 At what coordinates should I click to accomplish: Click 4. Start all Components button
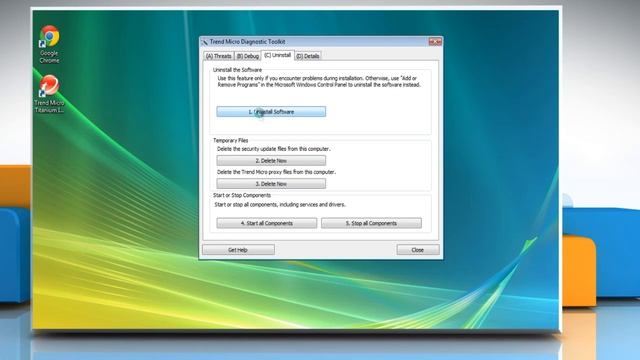267,223
